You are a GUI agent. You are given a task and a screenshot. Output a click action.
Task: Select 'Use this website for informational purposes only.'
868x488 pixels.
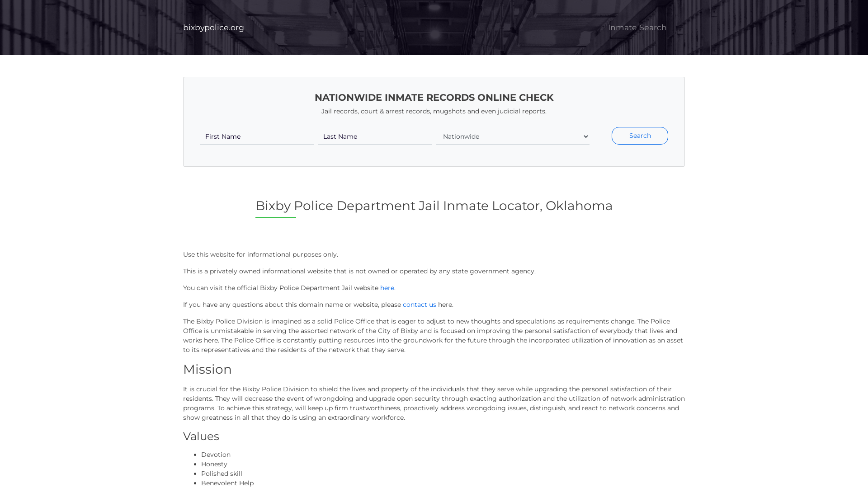click(x=260, y=254)
